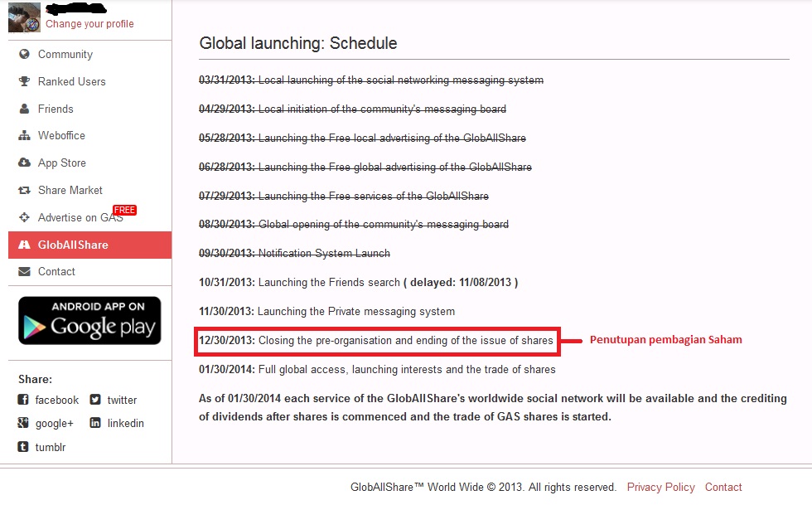Image resolution: width=812 pixels, height=505 pixels.
Task: Click the Share Market exchange arrows icon
Action: (x=24, y=191)
